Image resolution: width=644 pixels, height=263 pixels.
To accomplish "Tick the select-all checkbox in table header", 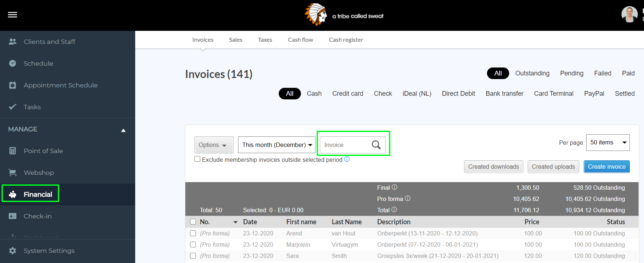I will [193, 222].
